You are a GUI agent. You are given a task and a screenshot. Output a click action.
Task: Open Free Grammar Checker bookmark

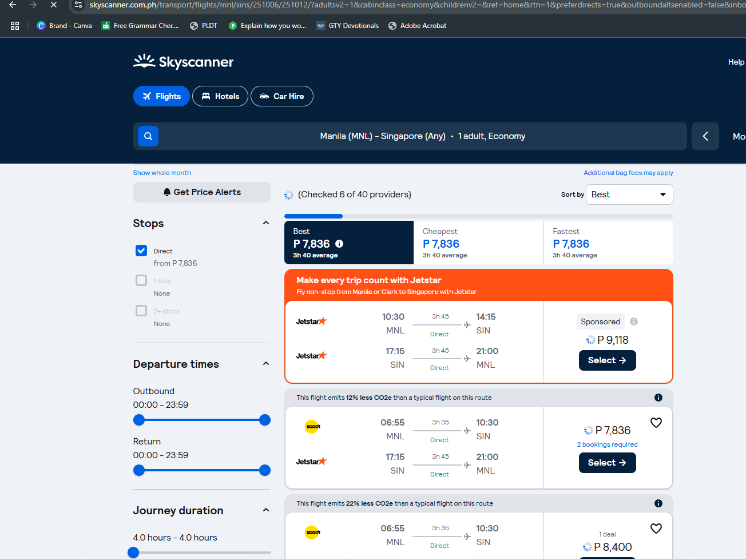click(x=140, y=26)
